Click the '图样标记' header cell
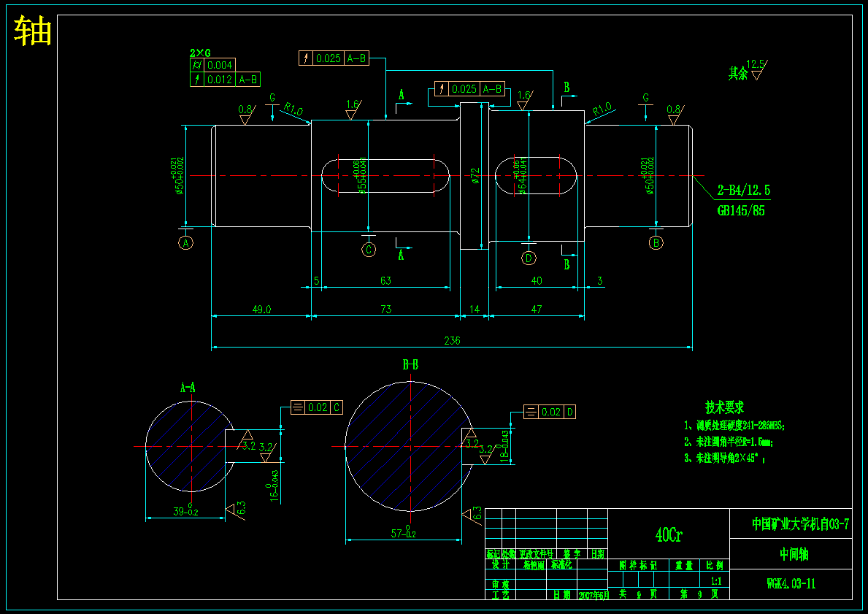This screenshot has width=868, height=614. (638, 565)
